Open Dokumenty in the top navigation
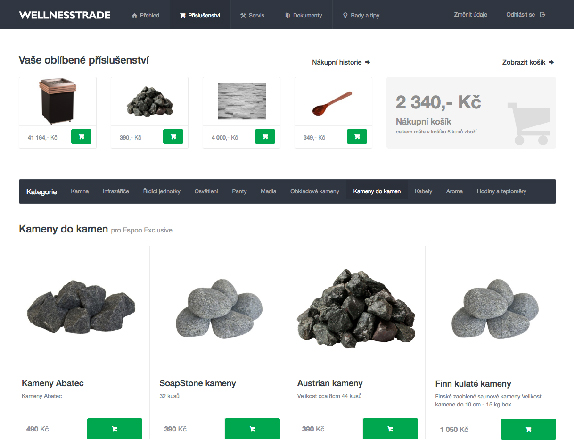 pos(303,15)
